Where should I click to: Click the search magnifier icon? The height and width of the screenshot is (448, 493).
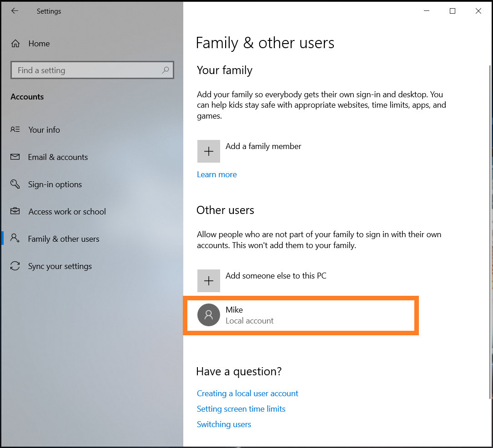point(166,70)
